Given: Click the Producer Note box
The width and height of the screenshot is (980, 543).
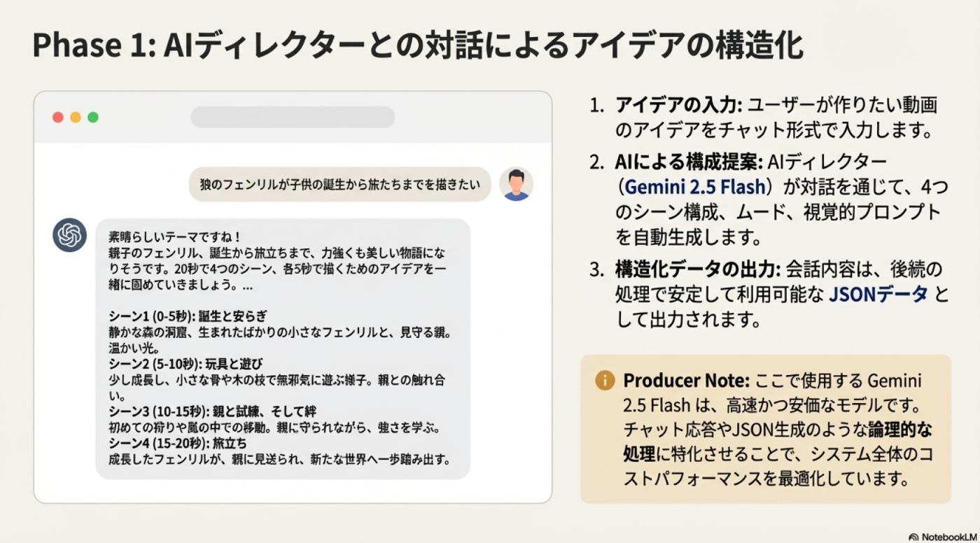Looking at the screenshot, I should (x=765, y=429).
